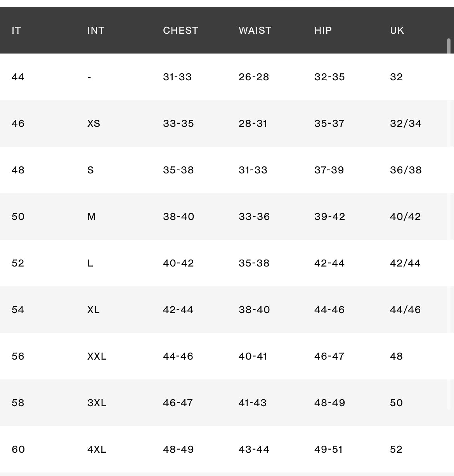
Task: Click the IT column header
Action: (16, 30)
